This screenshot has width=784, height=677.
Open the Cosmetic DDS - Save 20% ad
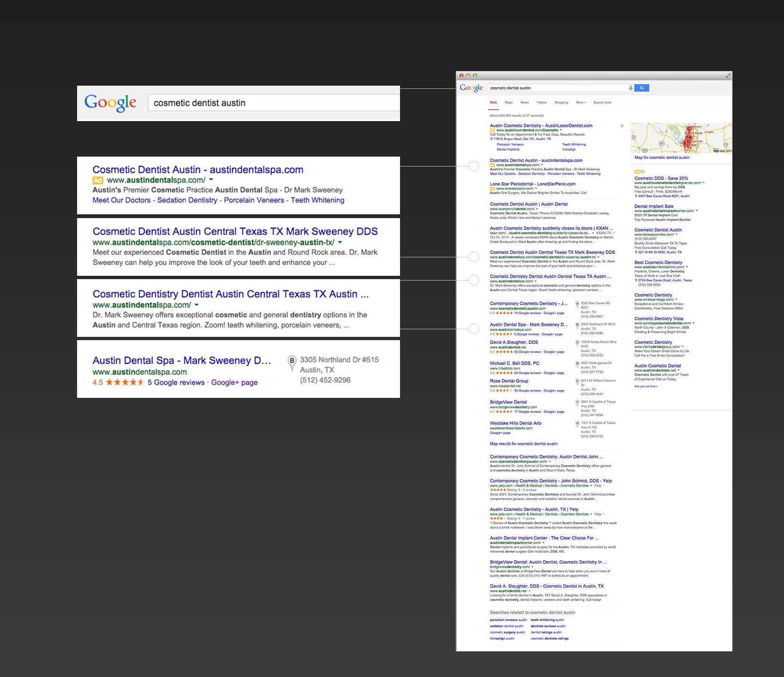tap(661, 178)
